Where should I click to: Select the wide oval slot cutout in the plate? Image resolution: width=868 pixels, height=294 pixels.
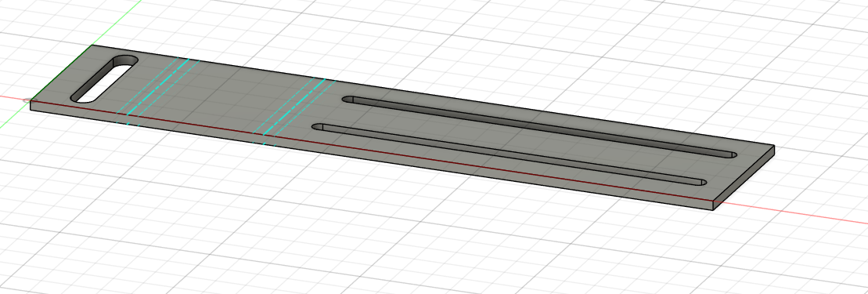click(x=104, y=79)
